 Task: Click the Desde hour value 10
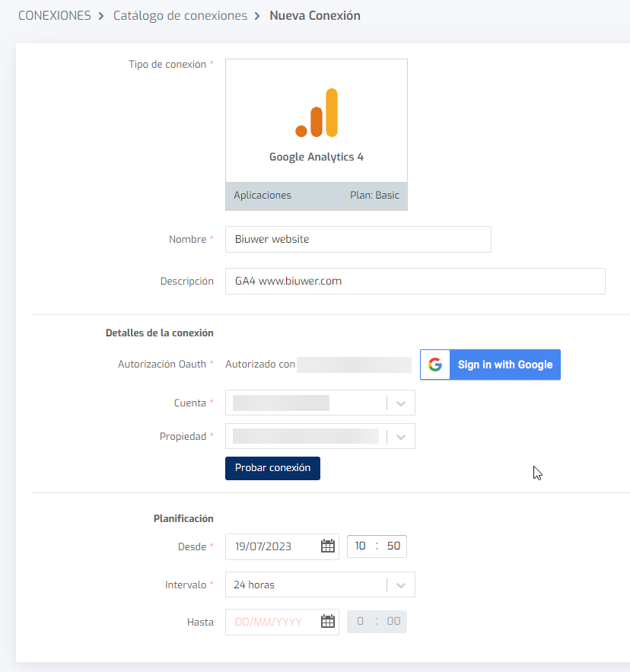coord(361,546)
